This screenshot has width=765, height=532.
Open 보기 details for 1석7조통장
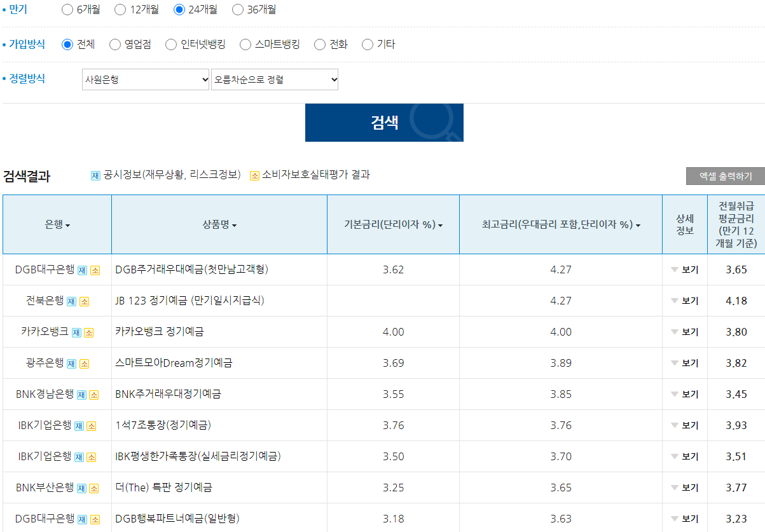tap(685, 425)
